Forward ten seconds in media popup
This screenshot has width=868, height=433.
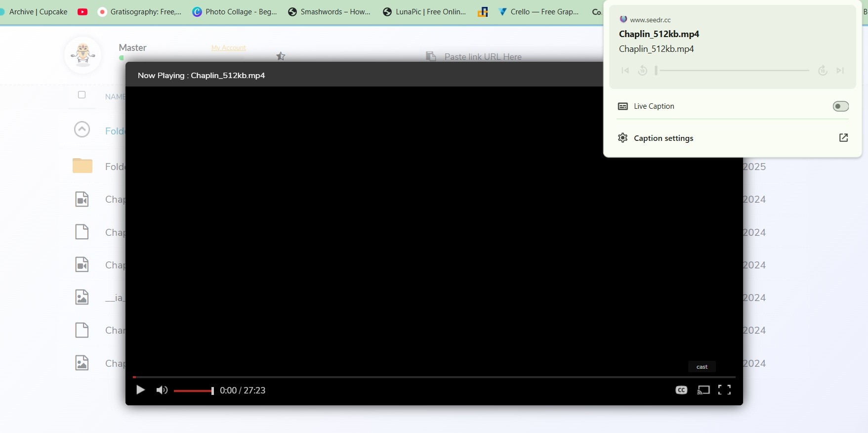coord(823,71)
